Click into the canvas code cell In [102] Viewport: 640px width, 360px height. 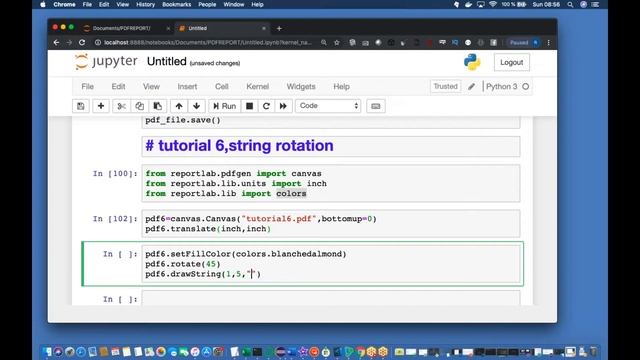pos(331,224)
